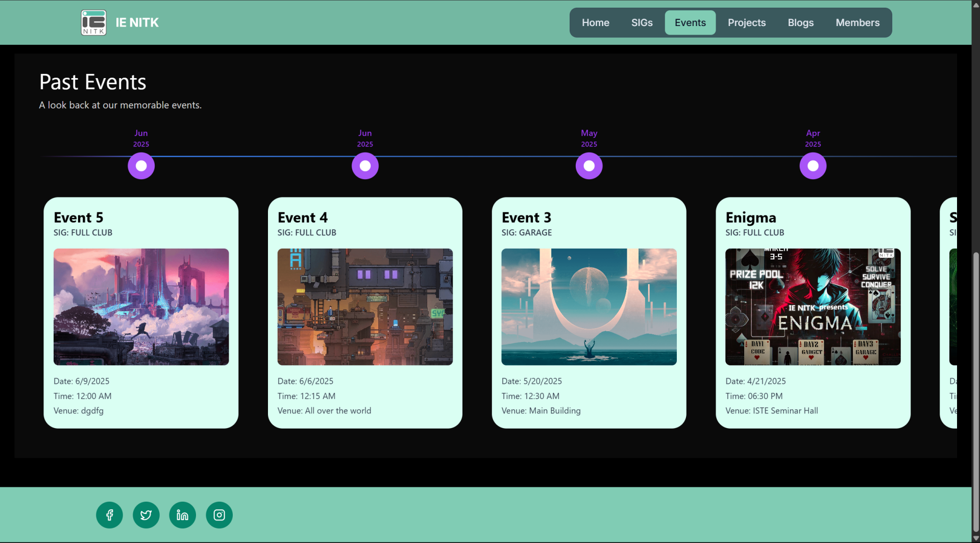Open the SIGs nav item
980x543 pixels.
pyautogui.click(x=642, y=22)
